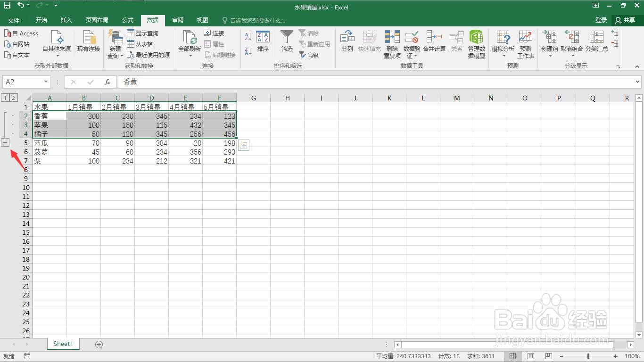Open New Query (新建查询) dropdown

tap(116, 44)
